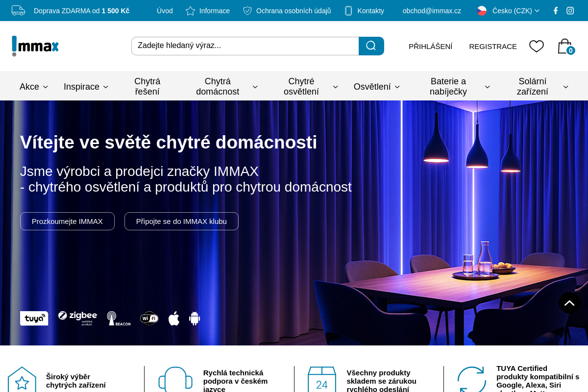Click the Doprava ZDARMA od 1 500 Kč text
588x392 pixels.
point(81,11)
